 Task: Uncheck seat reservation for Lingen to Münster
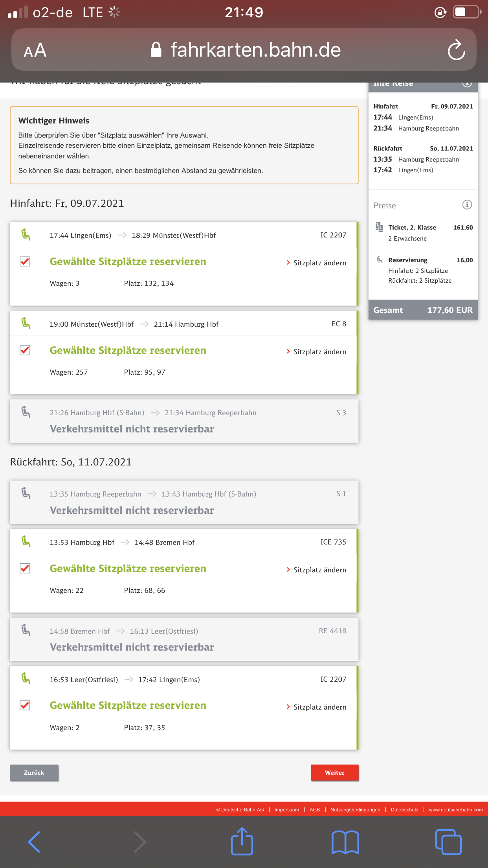coord(25,261)
